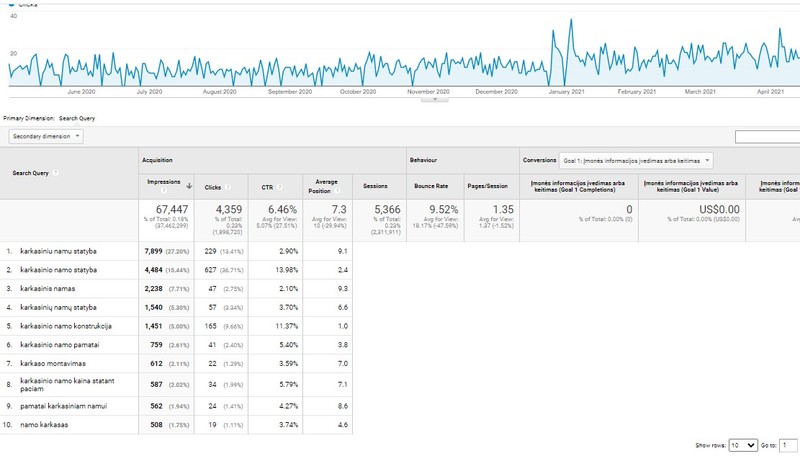Screen dimensions: 800x456
Task: Click clicks value 627
Action: pyautogui.click(x=211, y=270)
